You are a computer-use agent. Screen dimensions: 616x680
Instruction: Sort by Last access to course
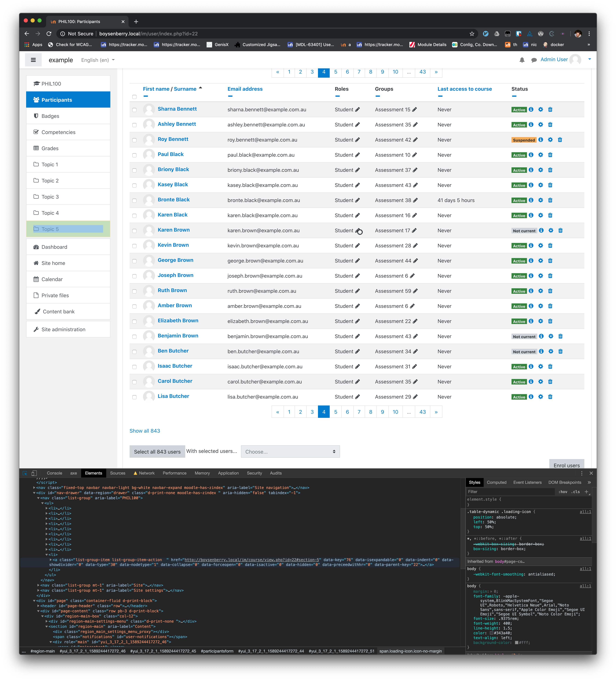click(465, 89)
